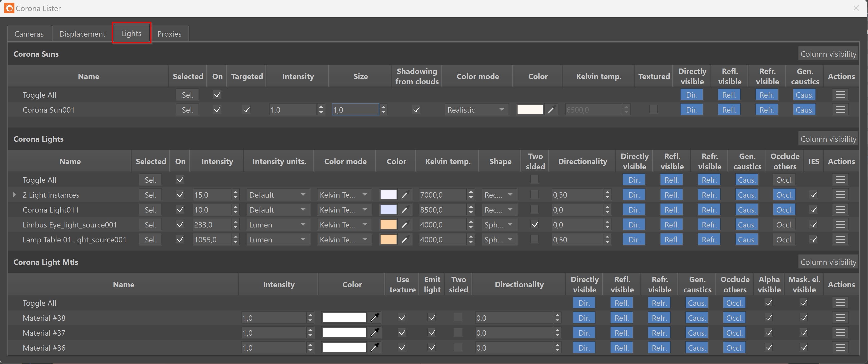Open Color mode dropdown for 2 Light instances
The width and height of the screenshot is (868, 364).
click(x=344, y=194)
